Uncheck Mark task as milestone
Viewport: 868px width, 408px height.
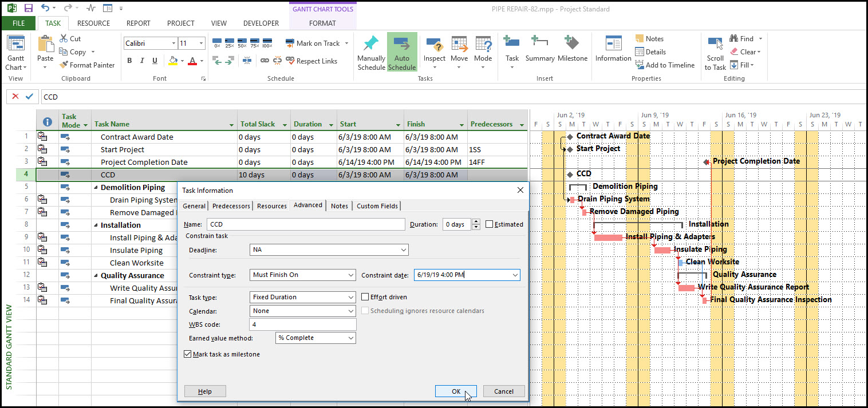[188, 354]
